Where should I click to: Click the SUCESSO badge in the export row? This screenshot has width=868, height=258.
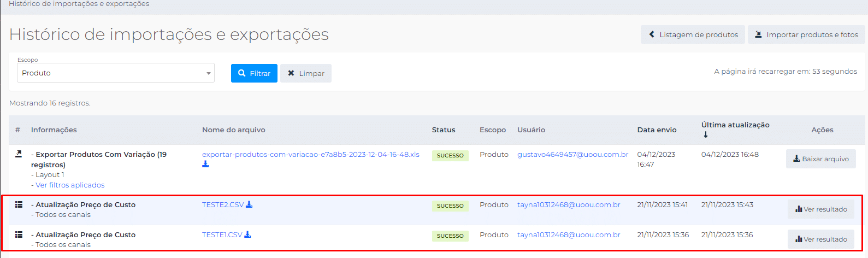point(450,156)
